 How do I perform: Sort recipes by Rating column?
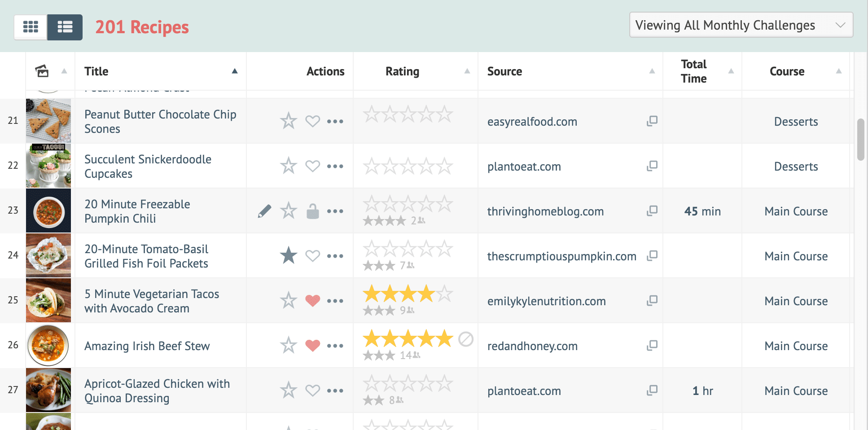pos(403,71)
